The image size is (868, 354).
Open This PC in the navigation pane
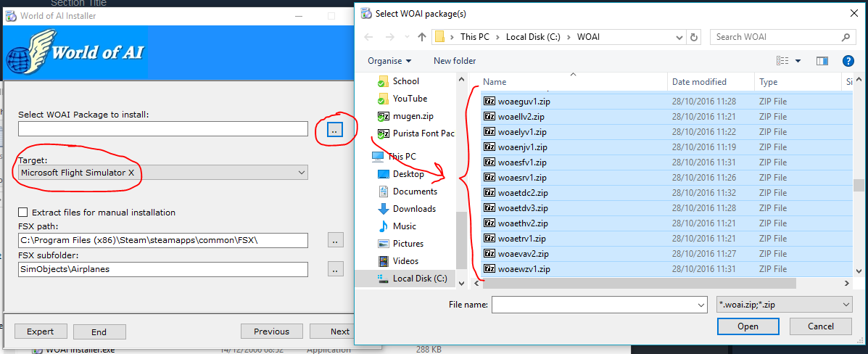click(x=402, y=157)
